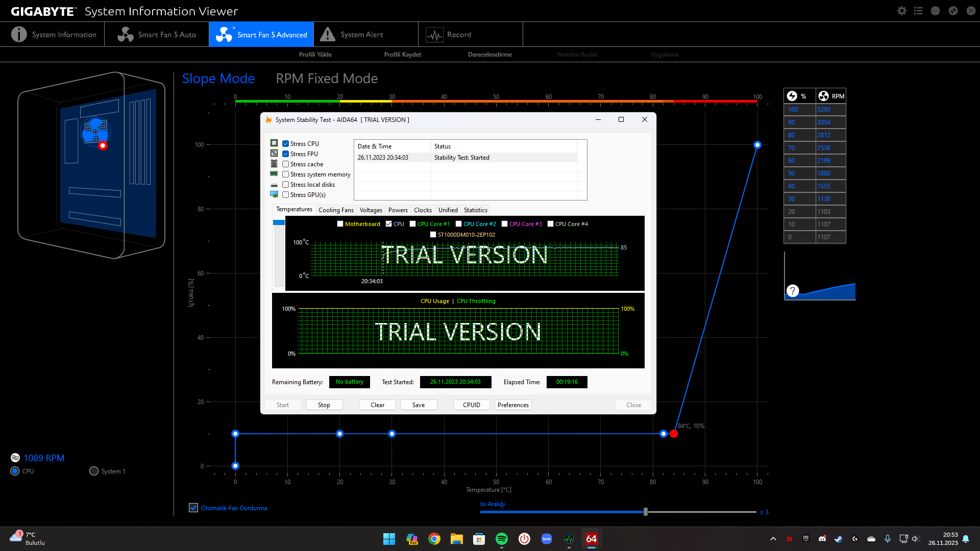The image size is (980, 551).
Task: Click the chassis fan icon in case diagram
Action: [x=95, y=131]
